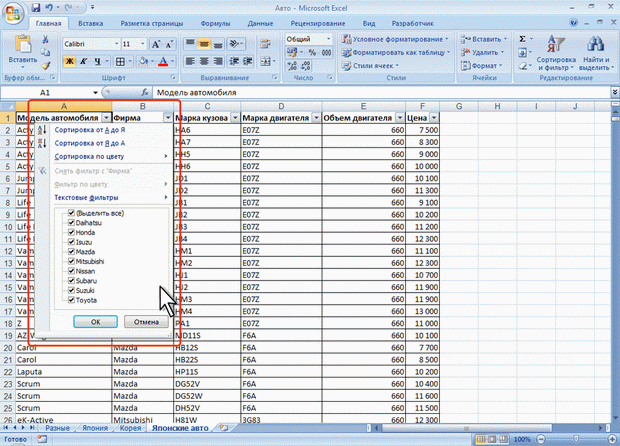Image resolution: width=620 pixels, height=446 pixels.
Task: Uncheck Isuzu in filter list
Action: [72, 242]
